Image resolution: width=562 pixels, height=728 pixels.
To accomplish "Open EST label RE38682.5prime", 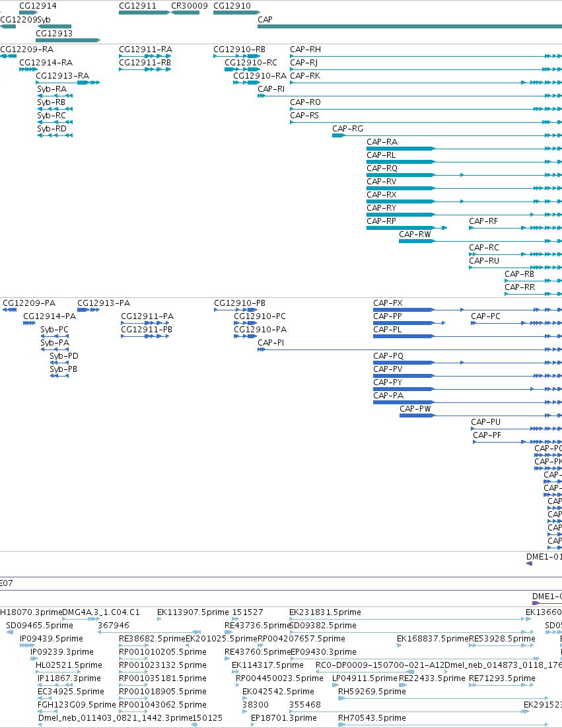I will 152,639.
